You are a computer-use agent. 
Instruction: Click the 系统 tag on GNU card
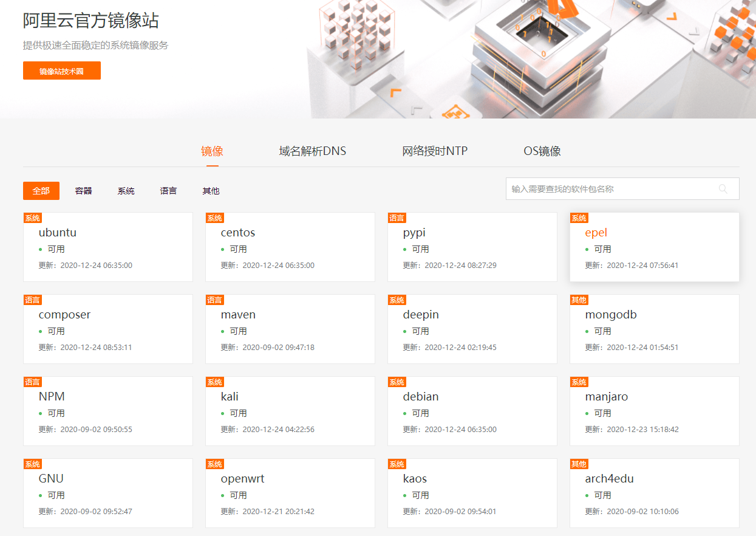tap(33, 464)
